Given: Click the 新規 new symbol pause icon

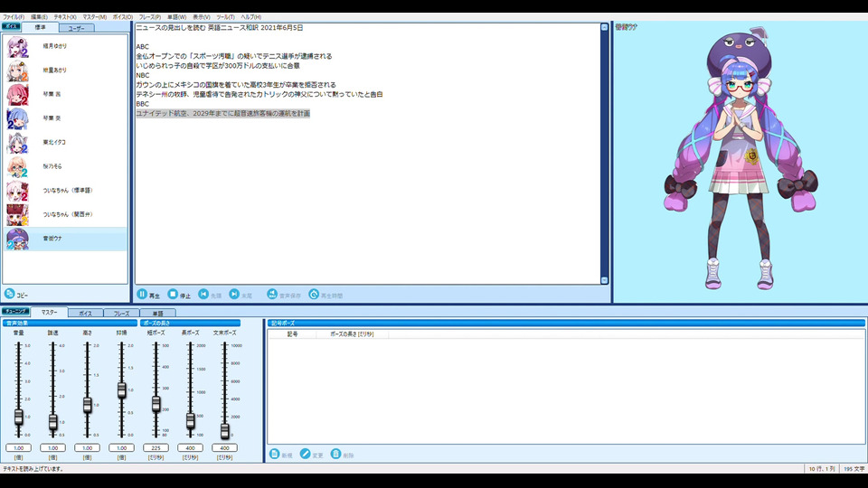Looking at the screenshot, I should point(274,455).
